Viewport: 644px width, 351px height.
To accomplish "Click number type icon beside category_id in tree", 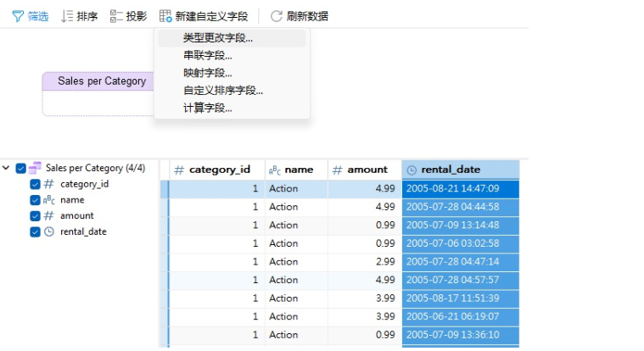I will click(49, 184).
